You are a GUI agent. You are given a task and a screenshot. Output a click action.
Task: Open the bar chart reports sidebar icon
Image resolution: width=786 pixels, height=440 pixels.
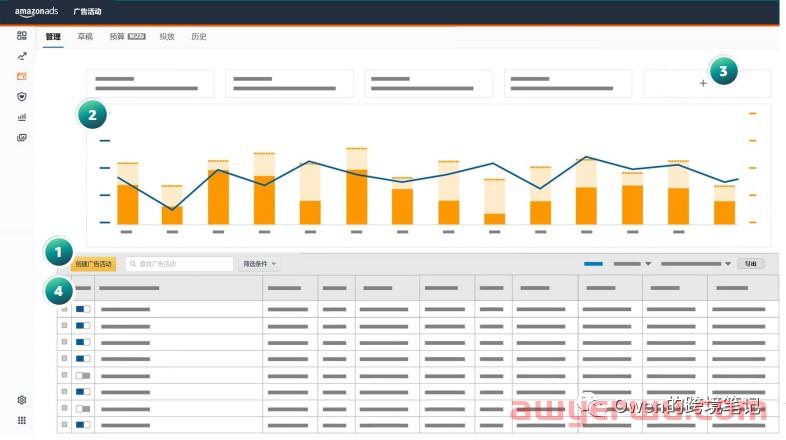(22, 117)
